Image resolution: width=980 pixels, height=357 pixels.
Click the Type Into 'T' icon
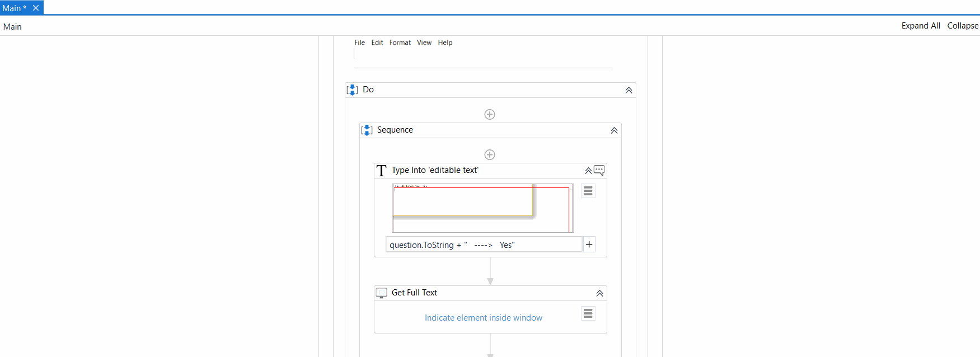point(381,171)
